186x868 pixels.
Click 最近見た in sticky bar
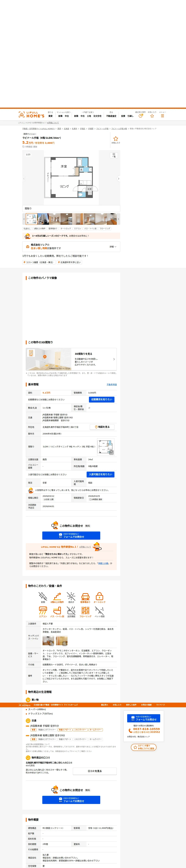pyautogui.click(x=105, y=705)
